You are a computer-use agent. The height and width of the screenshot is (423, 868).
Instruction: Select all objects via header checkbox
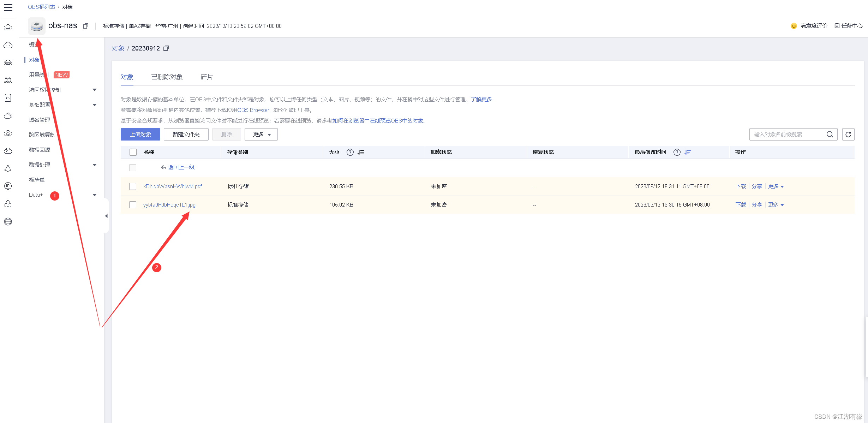tap(133, 152)
